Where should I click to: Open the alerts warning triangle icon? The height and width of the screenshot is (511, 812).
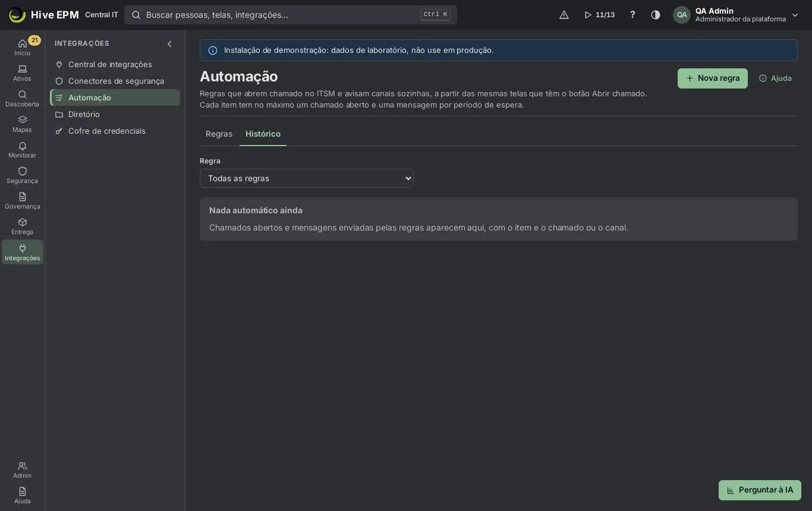[x=564, y=15]
